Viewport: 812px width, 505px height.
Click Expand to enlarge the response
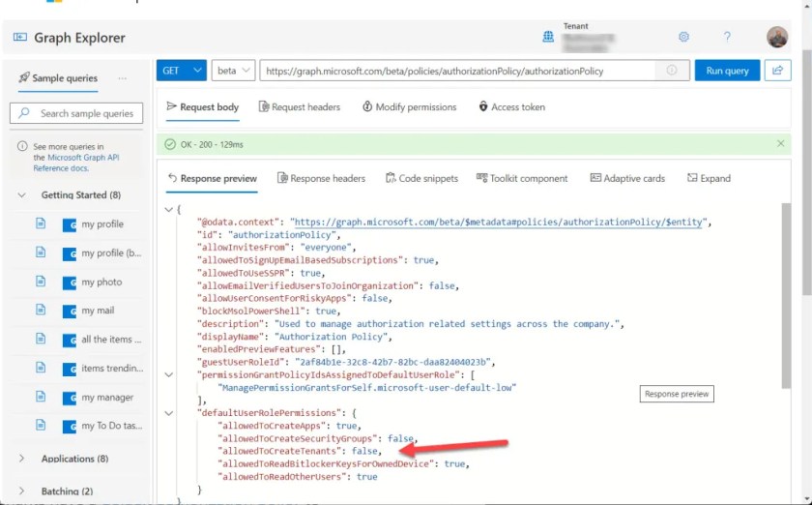709,178
